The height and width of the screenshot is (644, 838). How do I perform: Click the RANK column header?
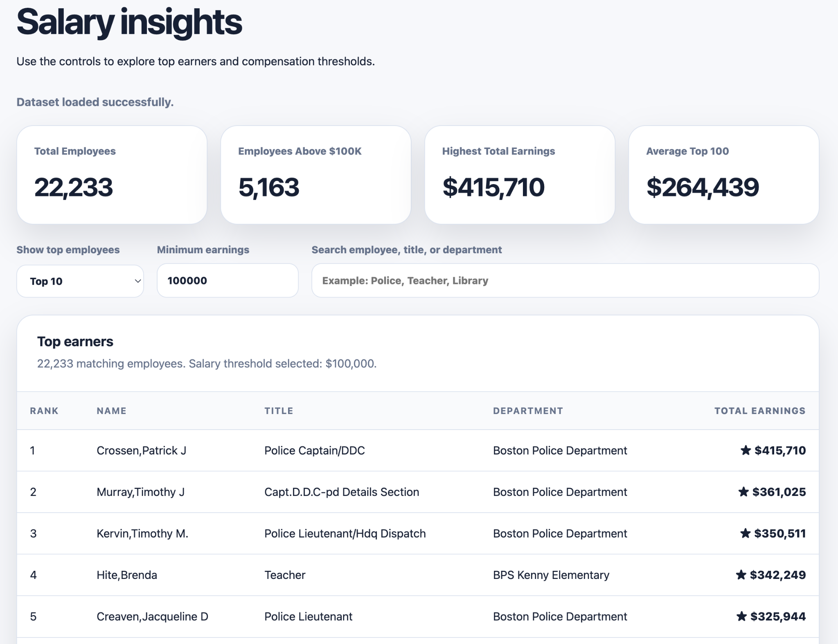click(44, 411)
